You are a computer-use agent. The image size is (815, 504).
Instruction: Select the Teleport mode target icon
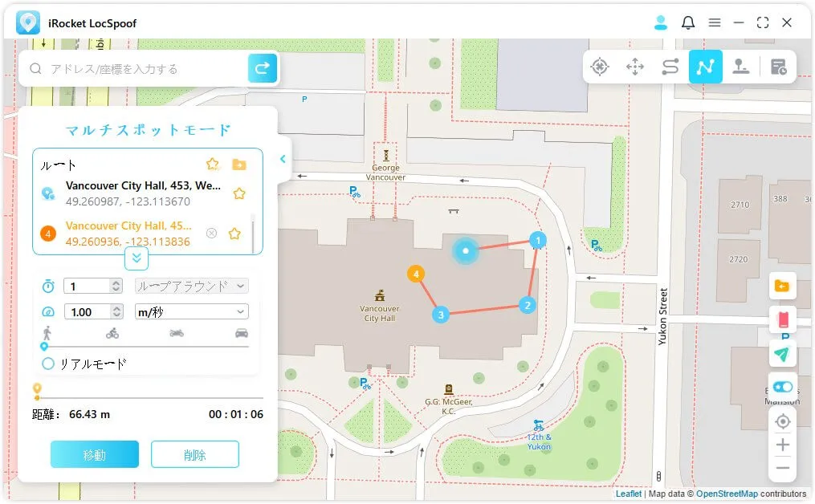[x=600, y=67]
